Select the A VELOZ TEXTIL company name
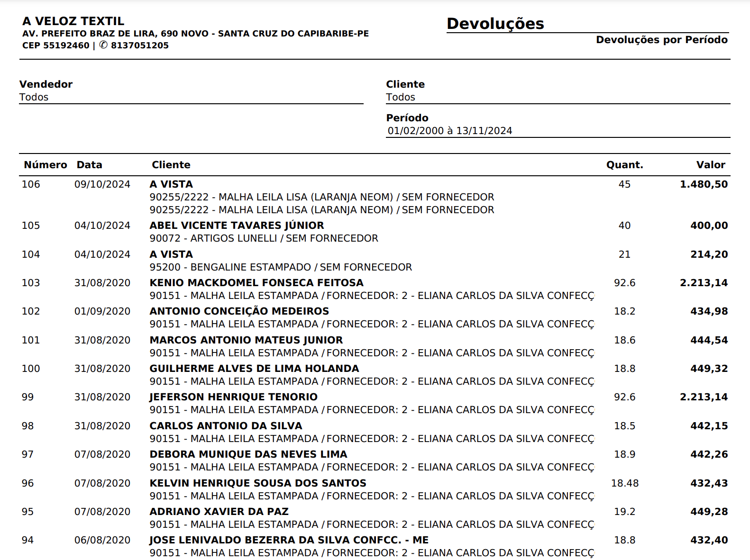The height and width of the screenshot is (560, 750). click(x=73, y=21)
